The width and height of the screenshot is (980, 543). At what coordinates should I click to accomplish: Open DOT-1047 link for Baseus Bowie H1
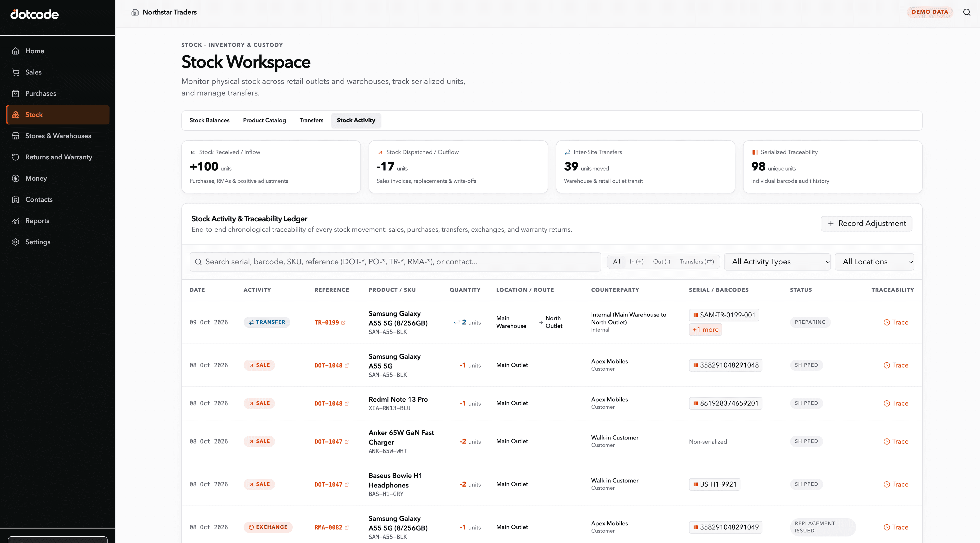click(332, 485)
